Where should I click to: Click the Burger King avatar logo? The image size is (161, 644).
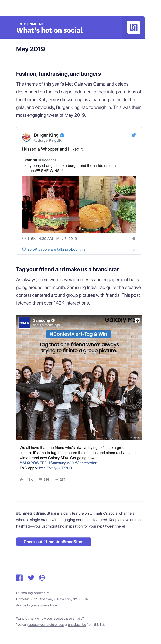(27, 137)
